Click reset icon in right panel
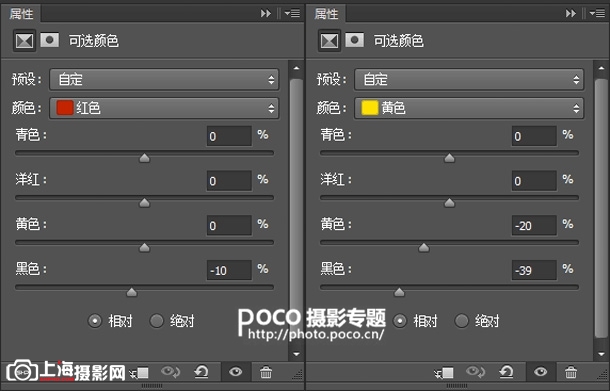Viewport: 610px width, 391px height. tap(506, 372)
